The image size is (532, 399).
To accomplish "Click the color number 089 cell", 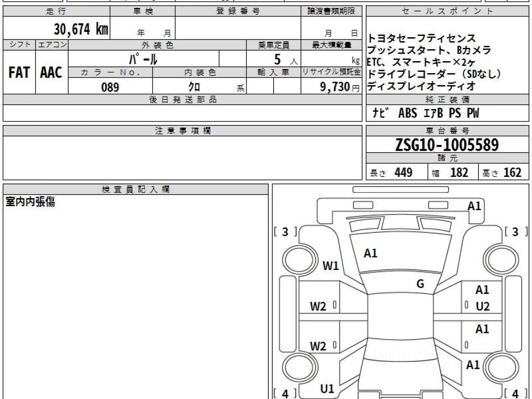I will pyautogui.click(x=110, y=87).
